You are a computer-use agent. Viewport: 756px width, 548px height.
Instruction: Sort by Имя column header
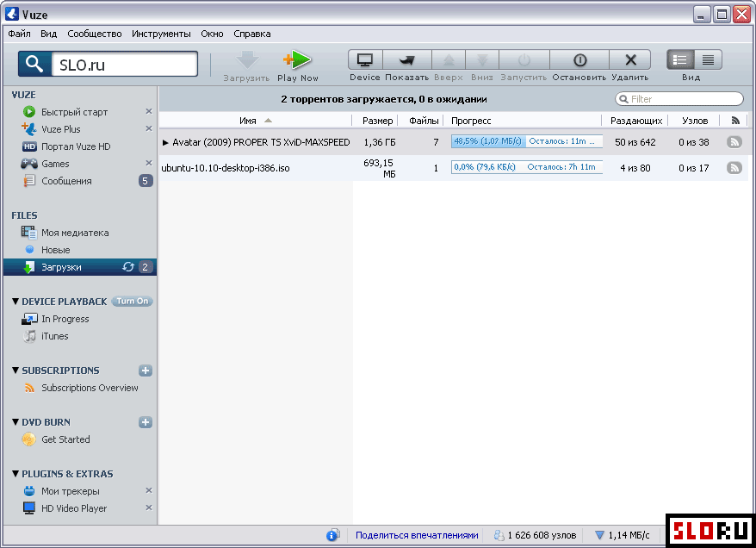coord(256,121)
